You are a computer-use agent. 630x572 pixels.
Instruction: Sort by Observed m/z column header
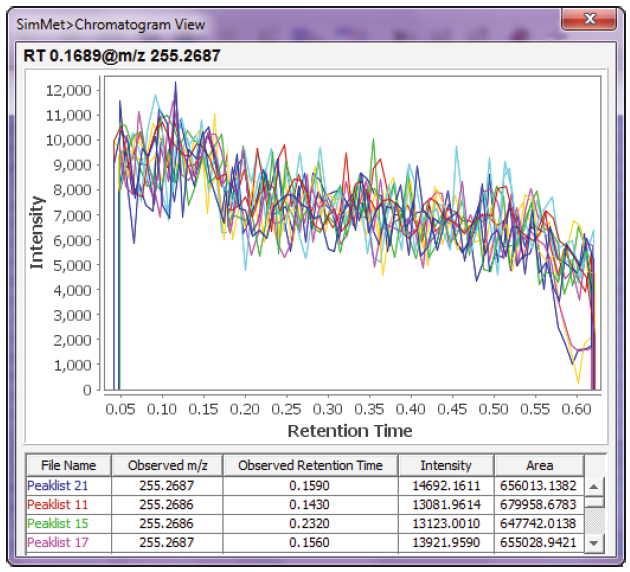pyautogui.click(x=167, y=465)
